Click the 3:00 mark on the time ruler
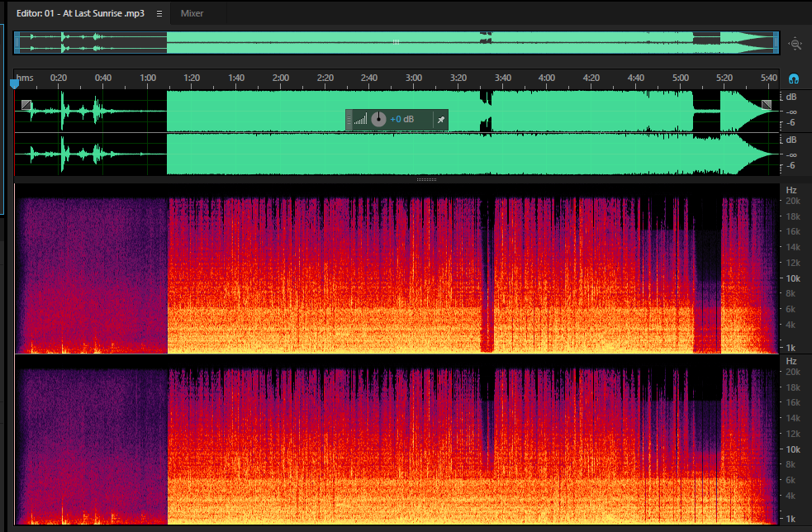 (414, 78)
